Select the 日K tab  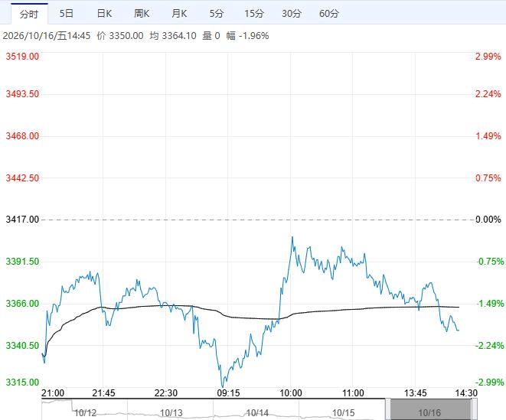(x=104, y=14)
